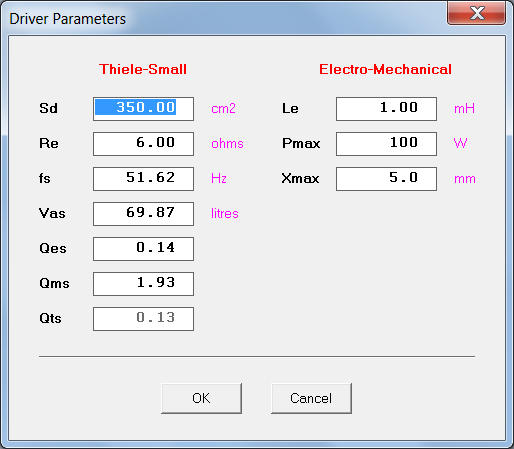Click the Sd label
This screenshot has height=449, width=514.
48,108
